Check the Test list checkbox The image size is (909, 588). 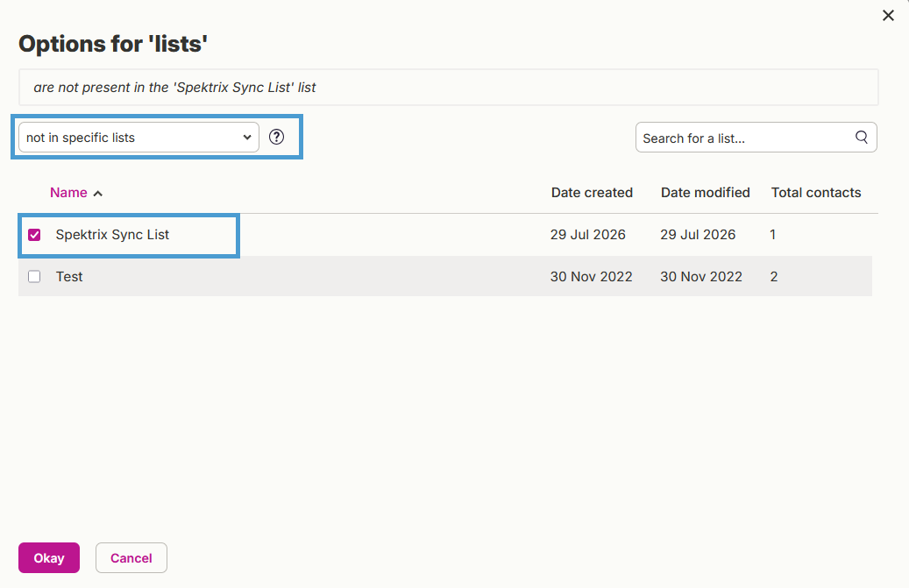(34, 276)
